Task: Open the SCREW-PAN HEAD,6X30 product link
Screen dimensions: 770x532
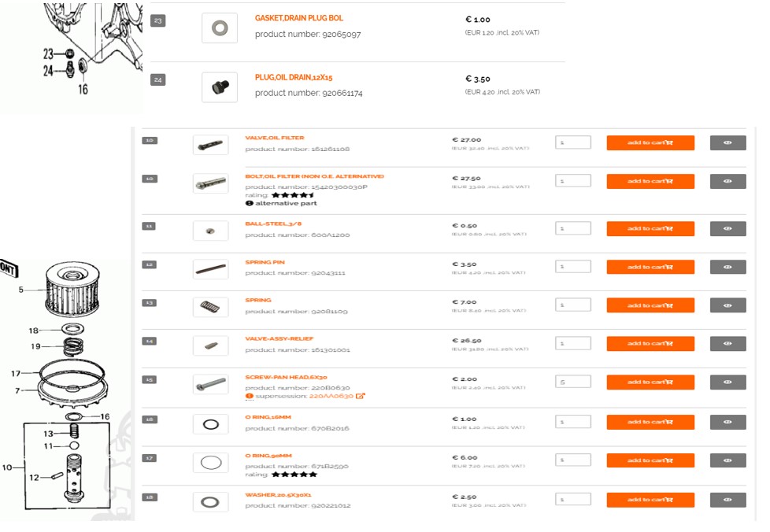Action: click(286, 378)
